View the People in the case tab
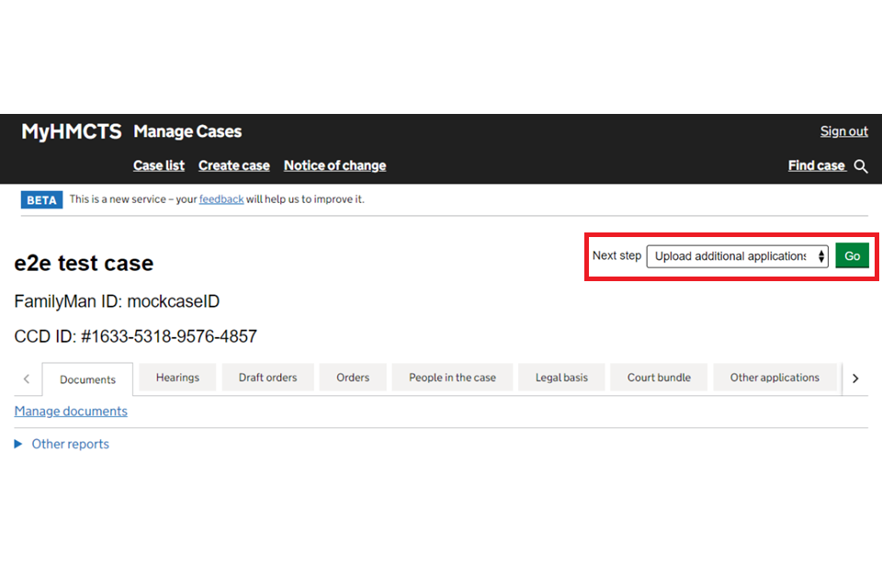This screenshot has width=882, height=588. [x=452, y=378]
